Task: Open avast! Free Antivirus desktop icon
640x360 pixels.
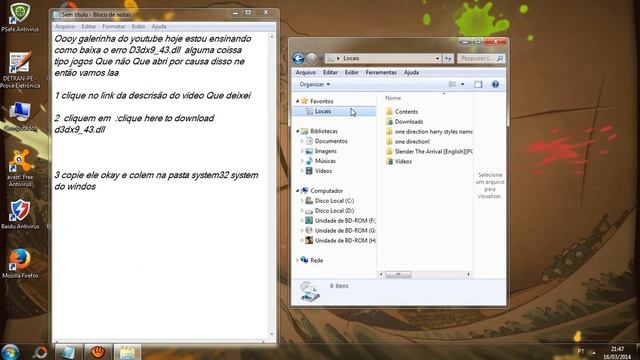Action: click(20, 168)
